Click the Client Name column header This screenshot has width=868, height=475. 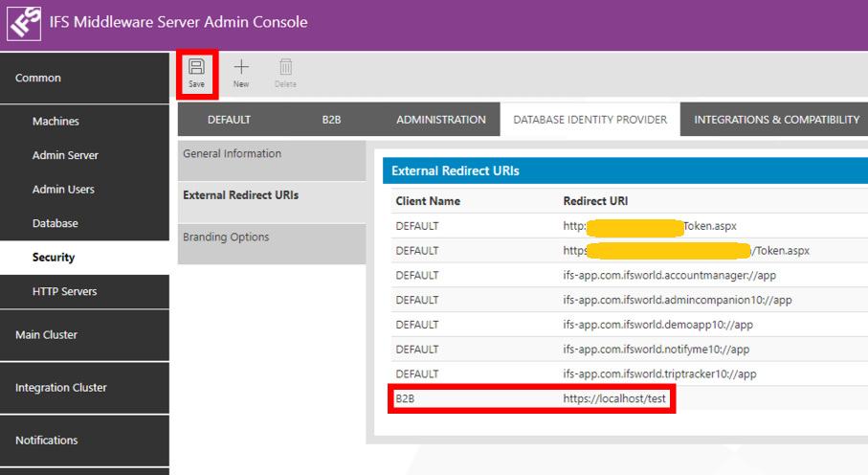[x=428, y=201]
